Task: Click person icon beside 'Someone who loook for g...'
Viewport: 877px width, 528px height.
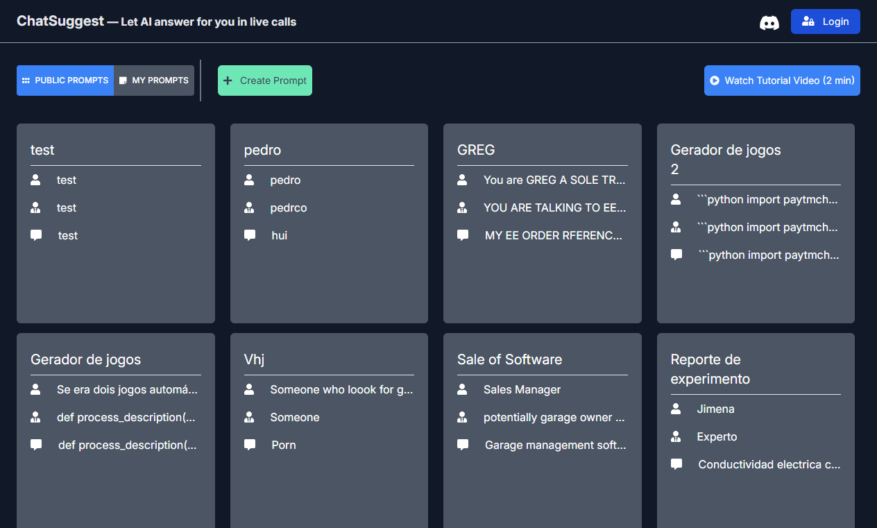Action: click(249, 389)
